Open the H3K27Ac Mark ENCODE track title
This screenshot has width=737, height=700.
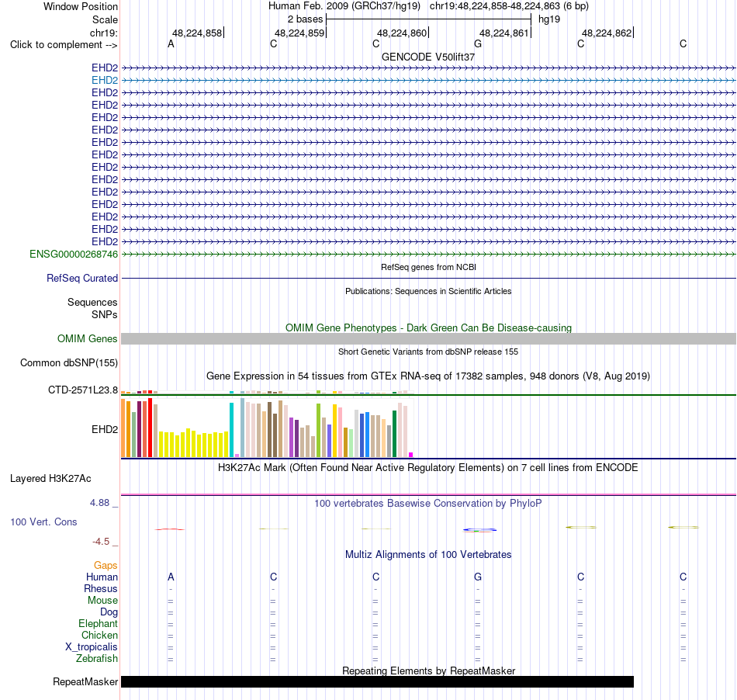pos(428,468)
